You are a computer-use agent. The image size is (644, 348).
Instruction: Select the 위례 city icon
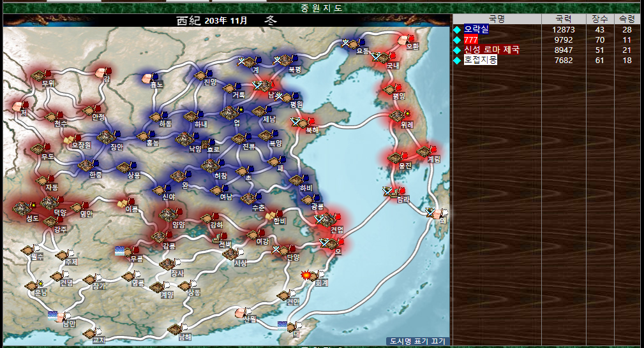coord(397,116)
